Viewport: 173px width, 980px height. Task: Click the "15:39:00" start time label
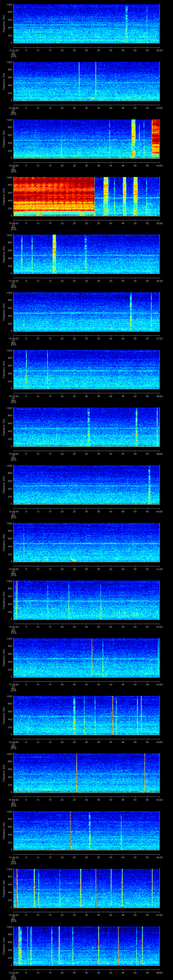click(x=13, y=511)
